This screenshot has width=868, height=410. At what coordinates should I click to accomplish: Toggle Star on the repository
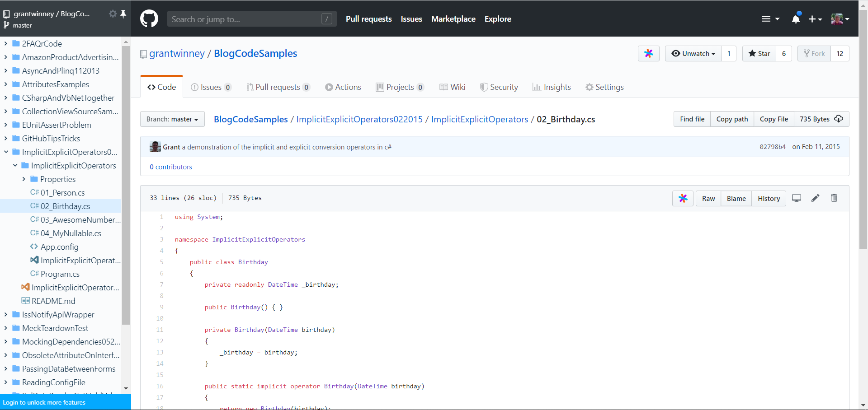(759, 54)
